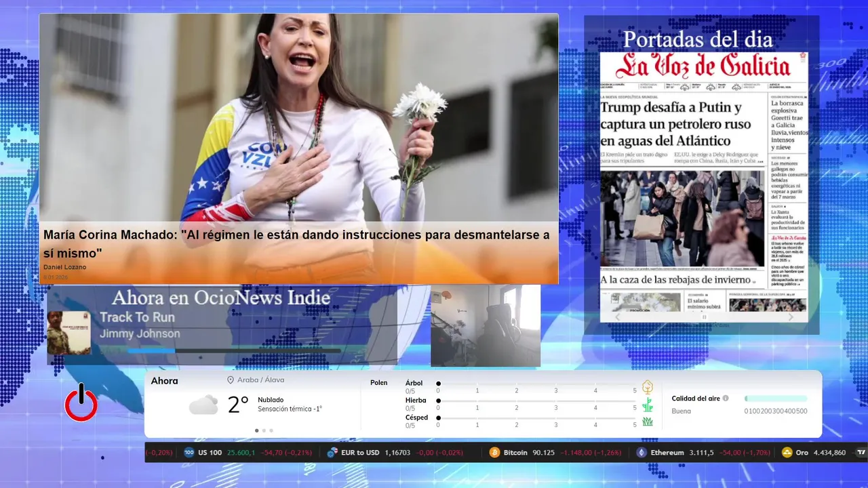868x488 pixels.
Task: Open the EUR to USD ticker entry
Action: click(395, 453)
